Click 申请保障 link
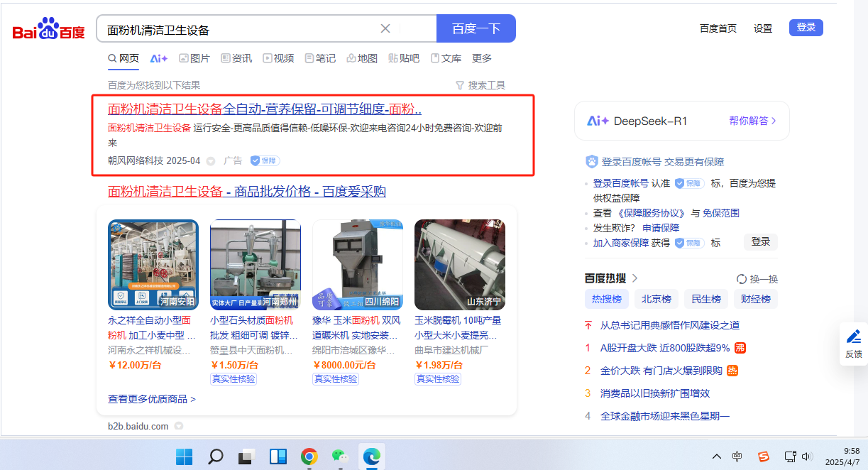 tap(661, 228)
